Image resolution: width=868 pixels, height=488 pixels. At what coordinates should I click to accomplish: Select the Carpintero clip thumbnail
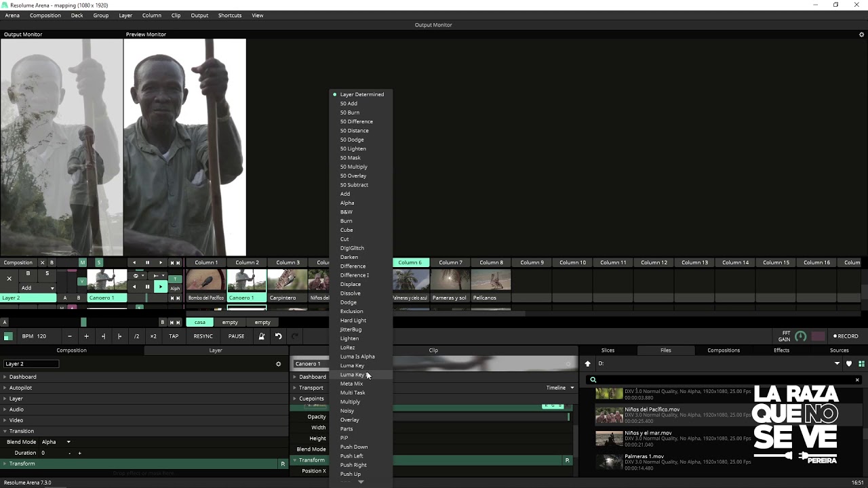pyautogui.click(x=288, y=280)
